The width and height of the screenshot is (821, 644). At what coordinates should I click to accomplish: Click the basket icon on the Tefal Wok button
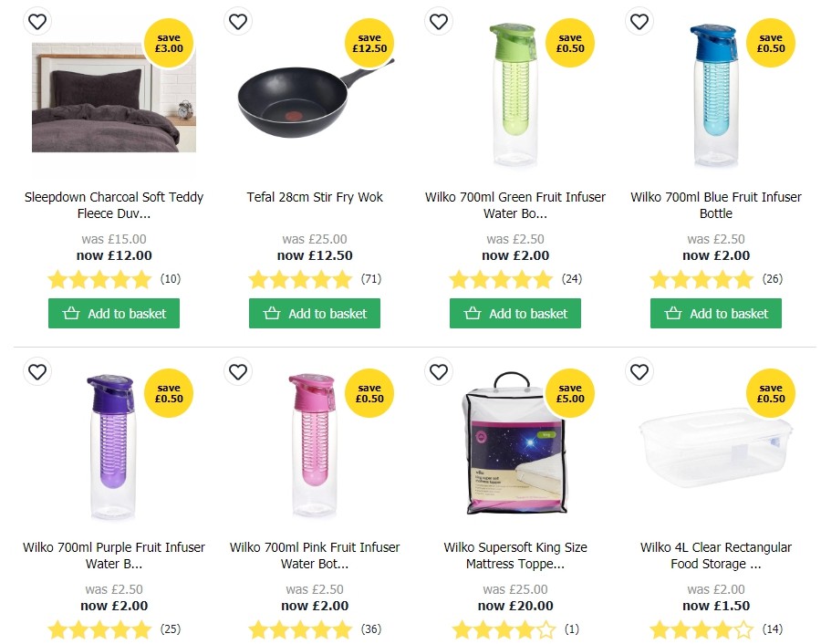272,313
